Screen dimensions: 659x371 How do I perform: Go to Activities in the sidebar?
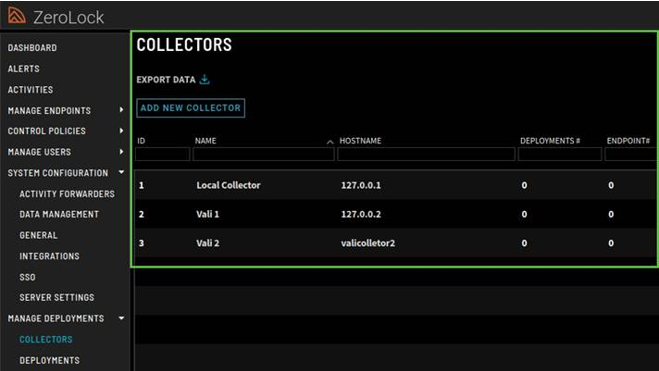[x=30, y=89]
